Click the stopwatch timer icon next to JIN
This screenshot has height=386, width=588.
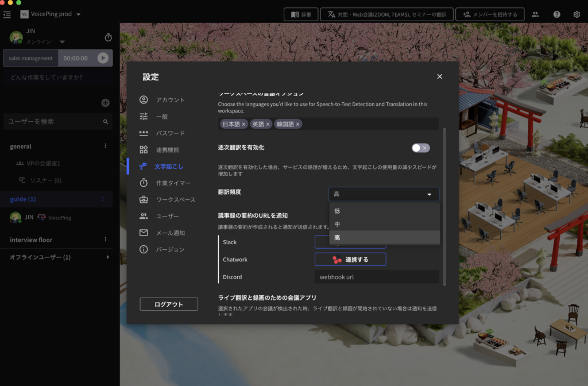coord(108,37)
